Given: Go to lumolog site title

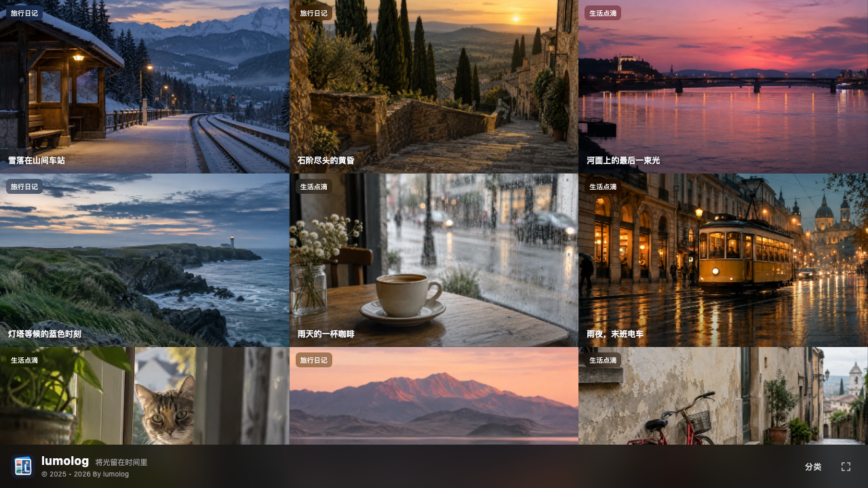Looking at the screenshot, I should [65, 461].
